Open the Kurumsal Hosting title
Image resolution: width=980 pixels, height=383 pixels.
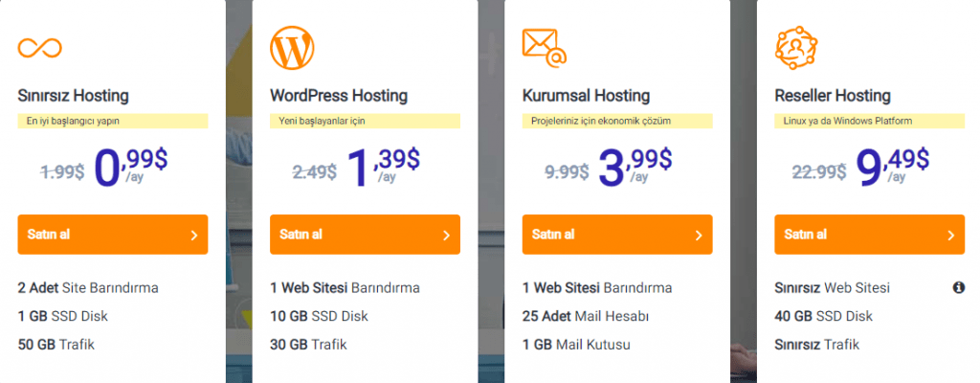tap(587, 97)
